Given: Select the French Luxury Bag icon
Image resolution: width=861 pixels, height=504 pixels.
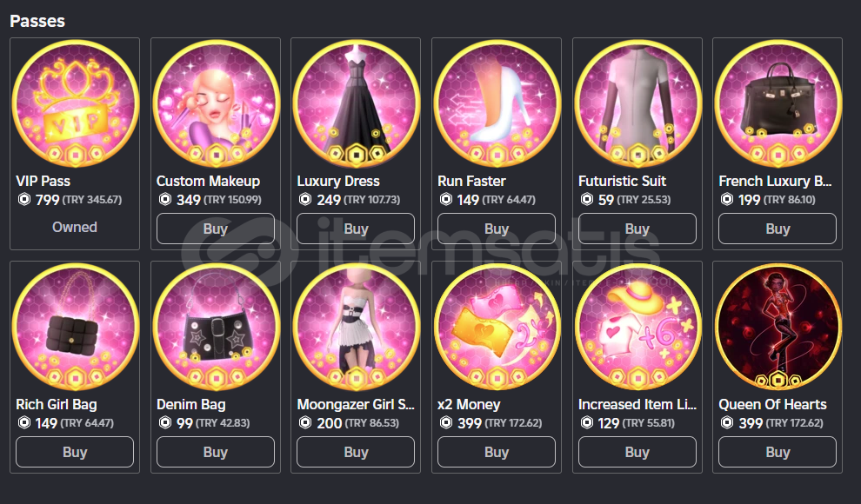Looking at the screenshot, I should click(778, 103).
